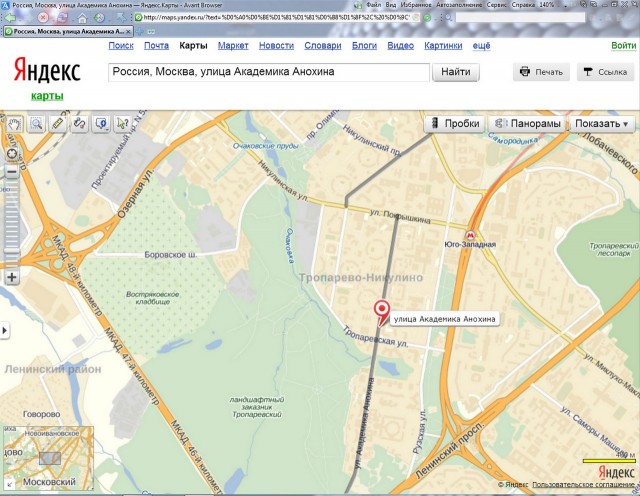This screenshot has width=640, height=496.
Task: Zoom in with the plus button
Action: click(12, 277)
